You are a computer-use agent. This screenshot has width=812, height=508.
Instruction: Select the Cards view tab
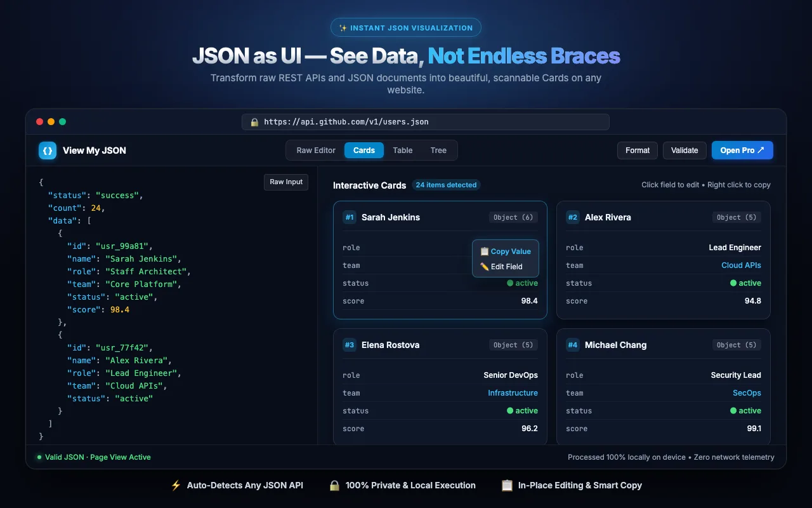[364, 150]
